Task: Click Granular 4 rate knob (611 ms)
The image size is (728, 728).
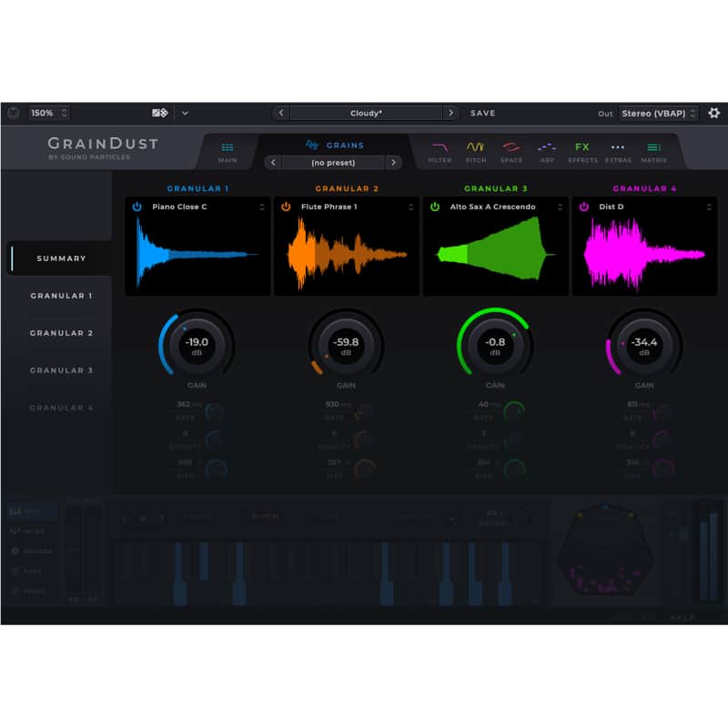Action: (x=662, y=411)
